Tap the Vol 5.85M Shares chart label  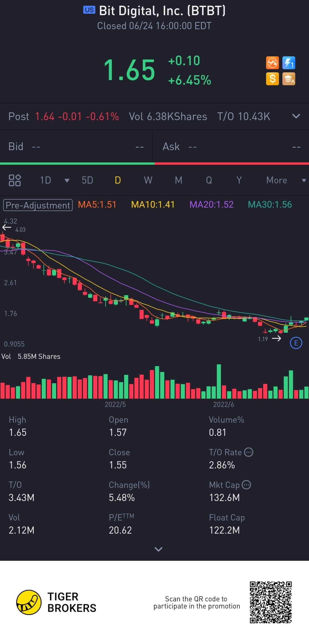click(x=31, y=356)
